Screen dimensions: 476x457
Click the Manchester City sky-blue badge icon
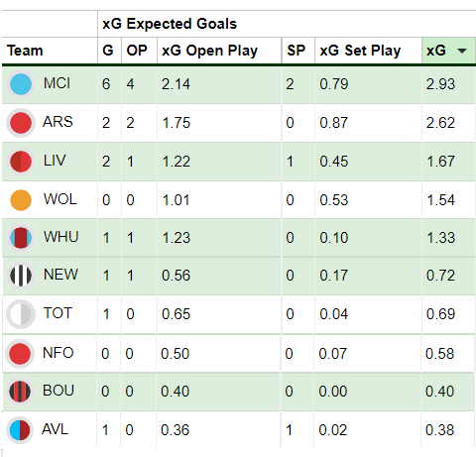tap(21, 84)
